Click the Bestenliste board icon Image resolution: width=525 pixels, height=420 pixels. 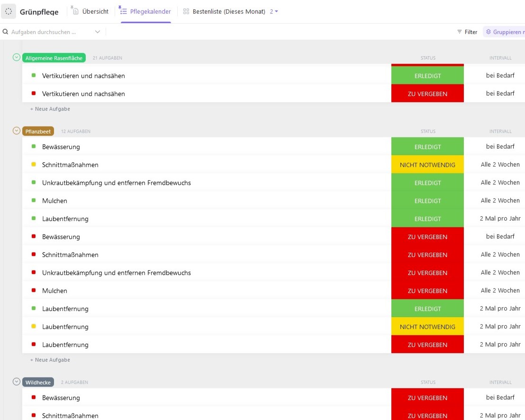click(186, 11)
